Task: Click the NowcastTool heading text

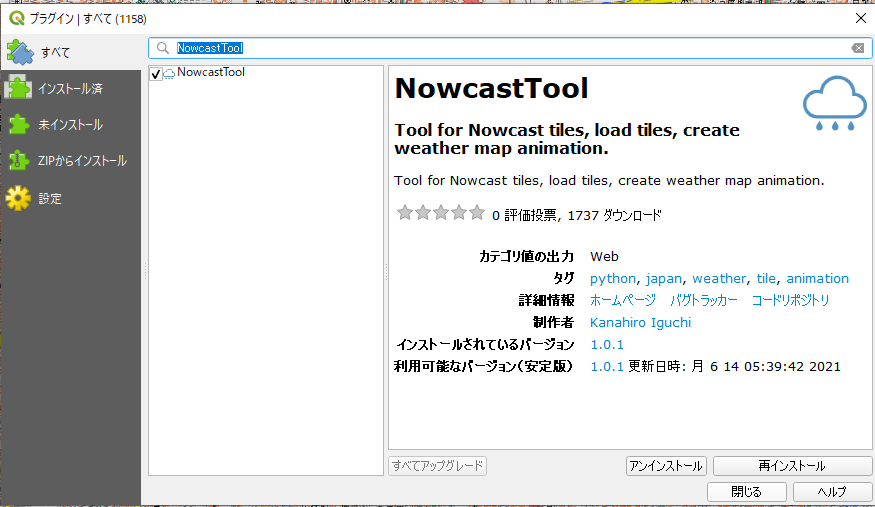Action: pos(491,88)
